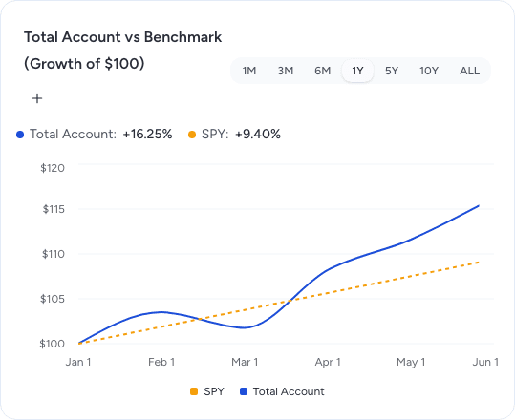
Task: Click the blue Total Account legend square
Action: pos(244,391)
